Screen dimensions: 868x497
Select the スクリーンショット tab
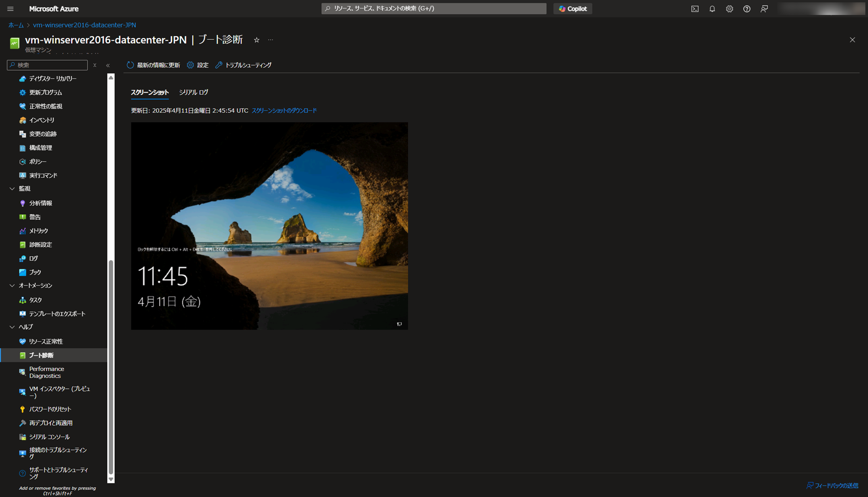[150, 92]
